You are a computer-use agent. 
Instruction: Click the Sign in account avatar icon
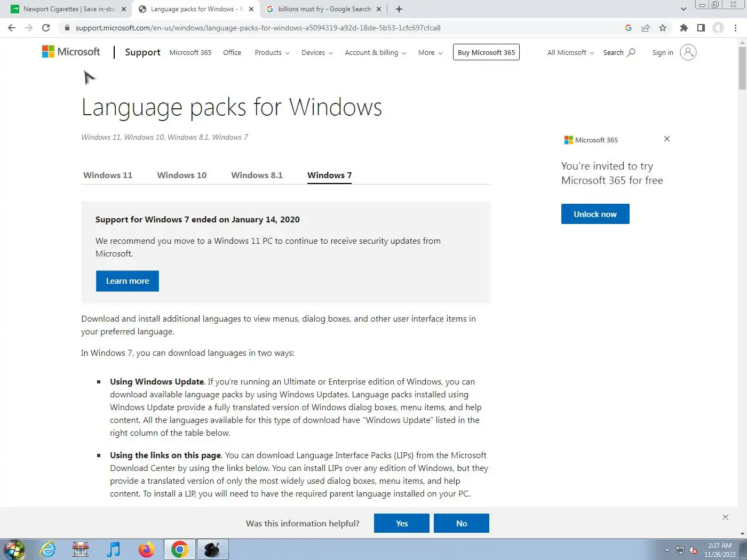coord(688,52)
